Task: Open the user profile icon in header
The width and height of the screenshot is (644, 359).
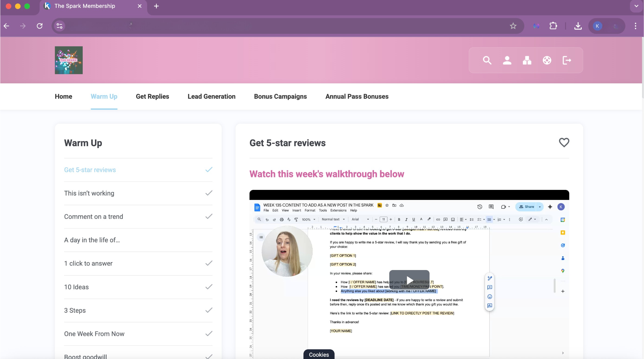Action: 507,60
